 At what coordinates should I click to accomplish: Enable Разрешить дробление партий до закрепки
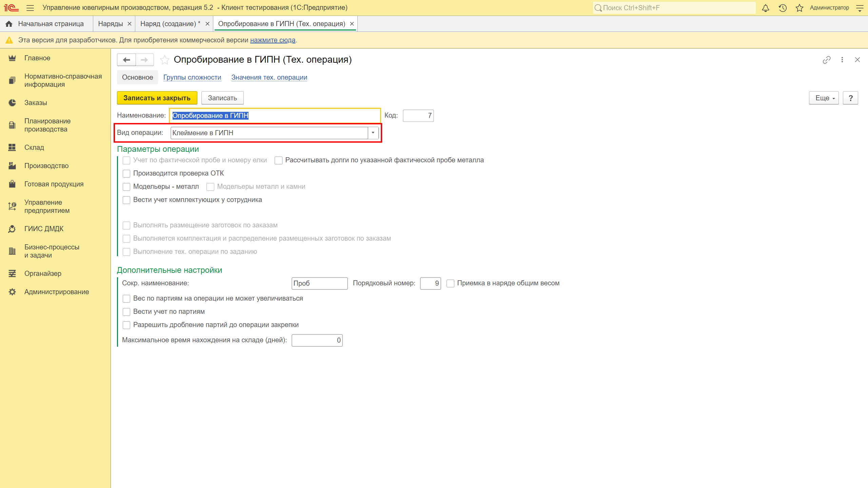tap(126, 325)
